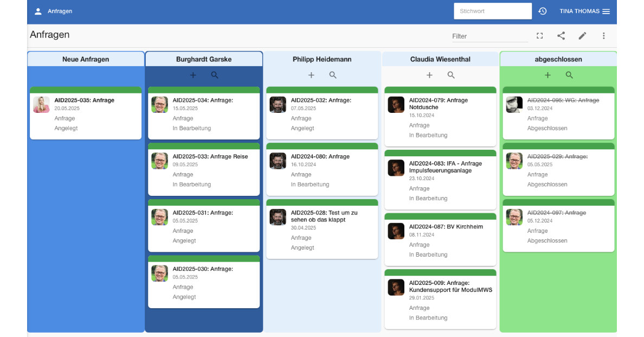Viewport: 644px width, 337px height.
Task: Select the Neue Anfragen column header
Action: coord(86,59)
